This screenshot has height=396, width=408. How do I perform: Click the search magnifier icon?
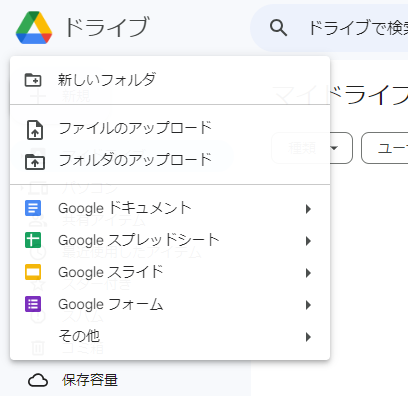tap(278, 27)
